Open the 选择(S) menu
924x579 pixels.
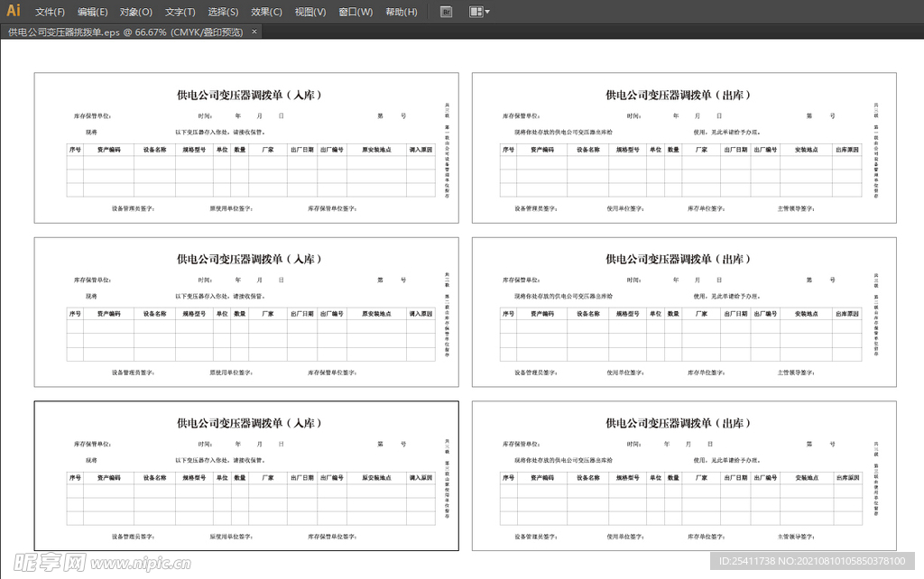pos(223,12)
